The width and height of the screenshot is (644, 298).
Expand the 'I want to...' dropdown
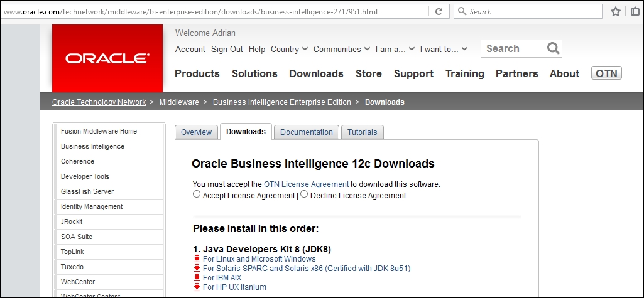tap(444, 49)
